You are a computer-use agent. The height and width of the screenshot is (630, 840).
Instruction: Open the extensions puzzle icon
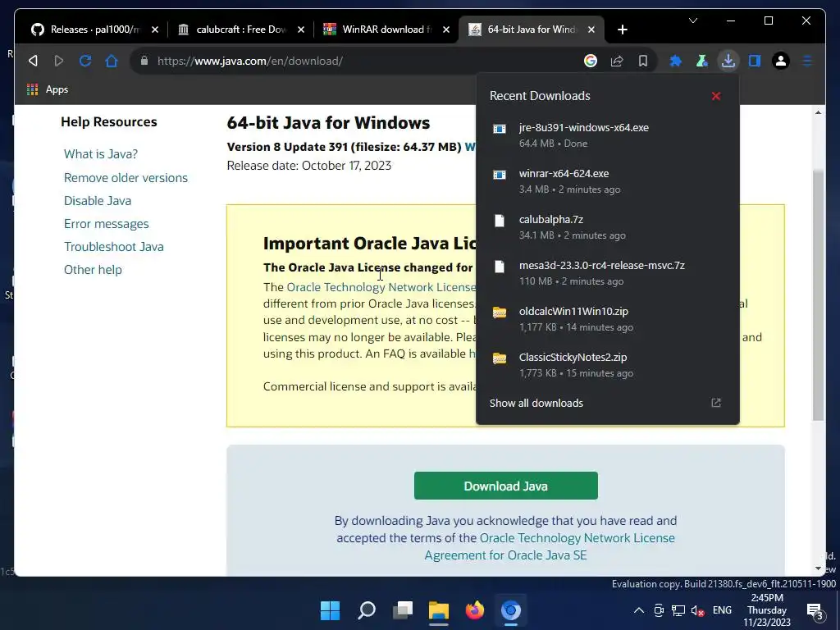tap(676, 61)
